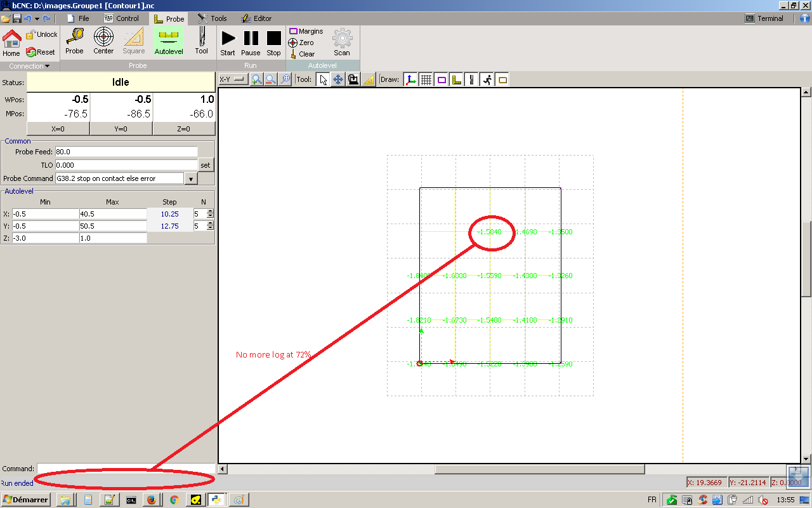Click the Margins autolevel option

click(306, 31)
